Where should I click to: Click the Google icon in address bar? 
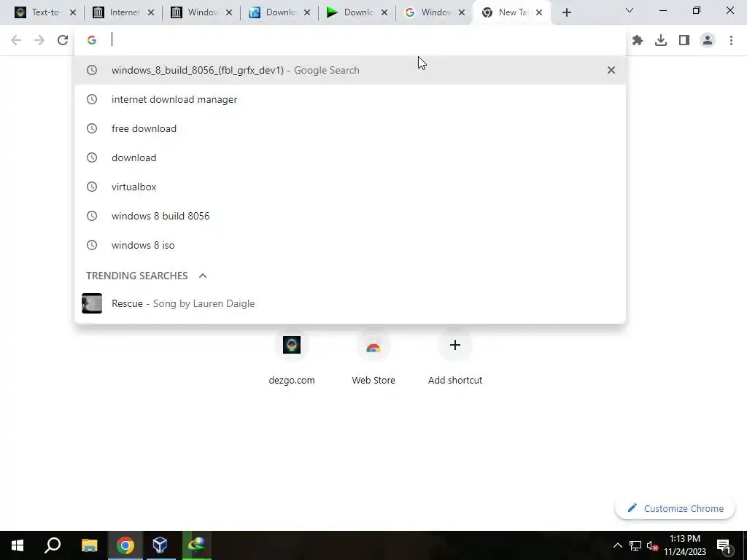(92, 40)
